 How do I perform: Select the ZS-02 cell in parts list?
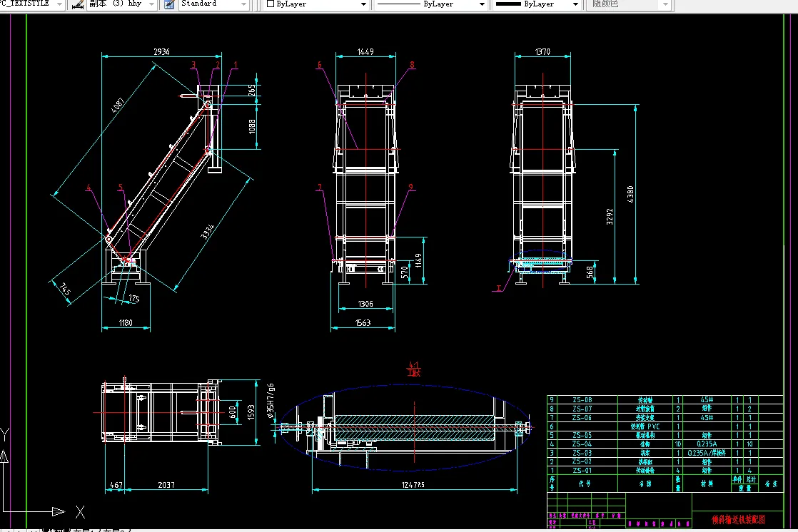point(582,462)
